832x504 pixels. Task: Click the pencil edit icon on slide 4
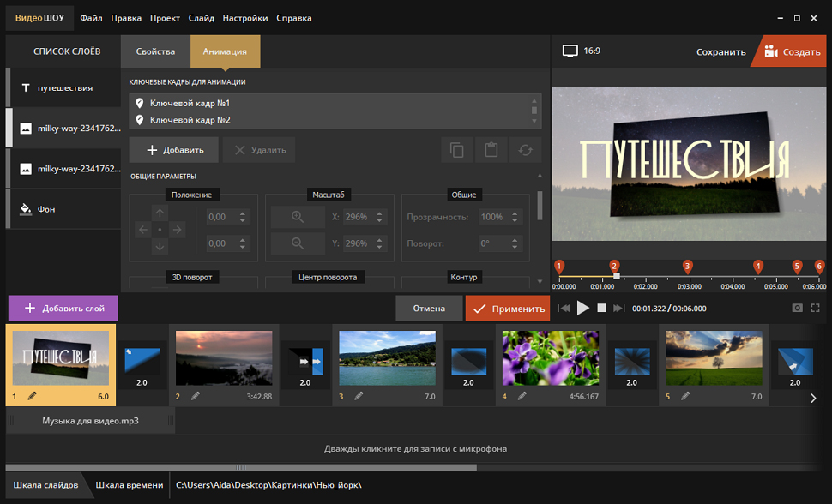coord(522,396)
